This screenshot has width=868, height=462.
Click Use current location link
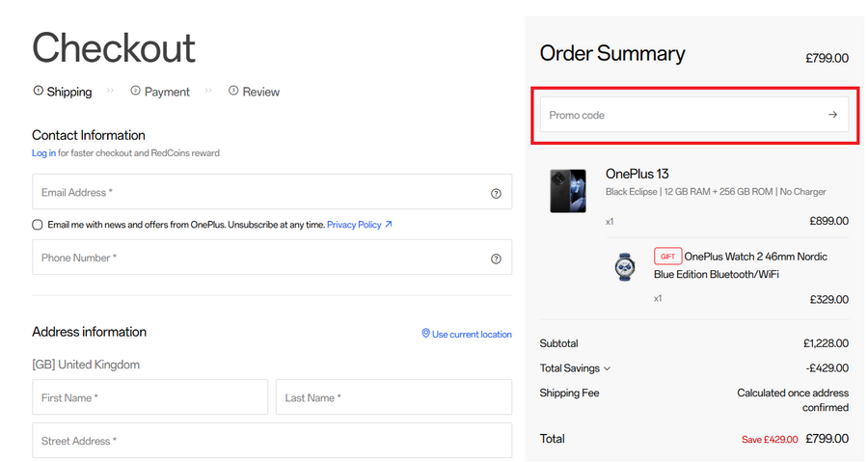coord(472,334)
